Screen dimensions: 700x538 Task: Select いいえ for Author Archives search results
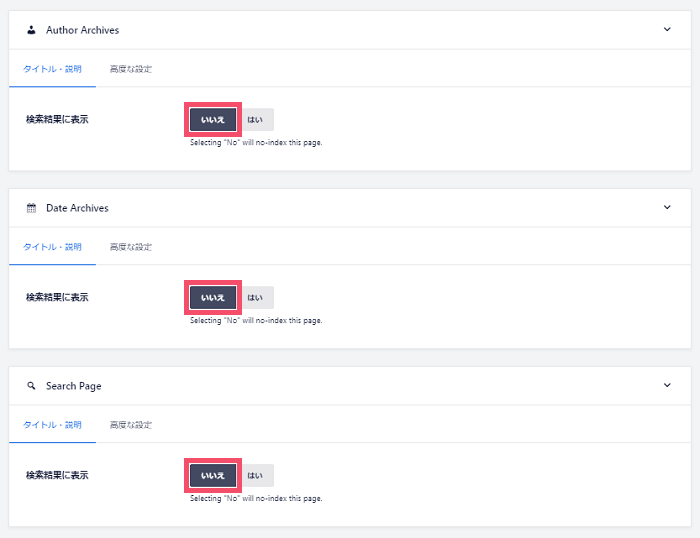(x=213, y=120)
